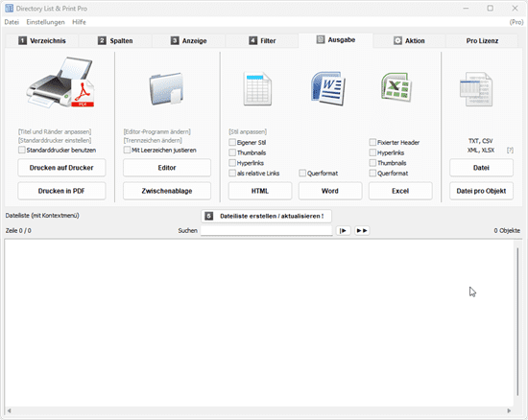Click the folder editor icon
Image resolution: width=528 pixels, height=420 pixels.
[x=166, y=88]
